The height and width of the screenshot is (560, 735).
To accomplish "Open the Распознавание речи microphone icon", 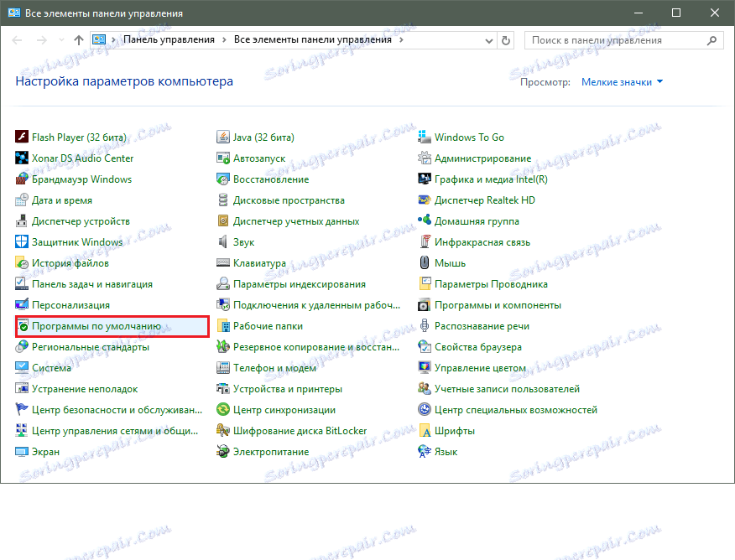I will 425,326.
